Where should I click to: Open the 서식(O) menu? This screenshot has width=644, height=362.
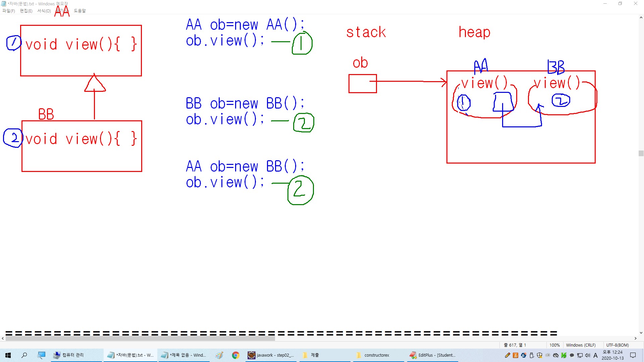(44, 11)
